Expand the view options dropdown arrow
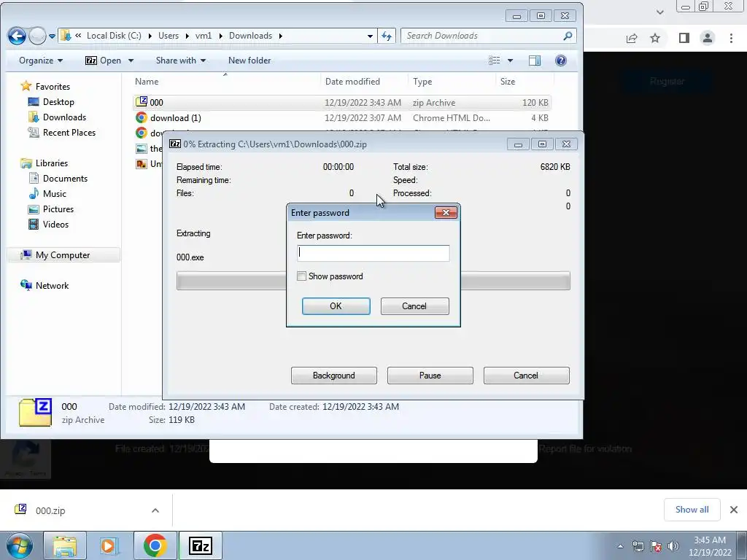 pos(510,61)
